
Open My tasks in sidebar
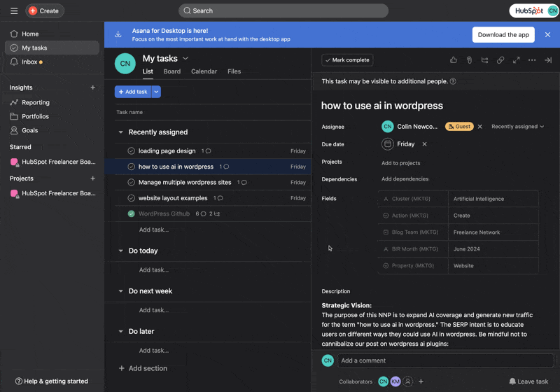coord(52,48)
